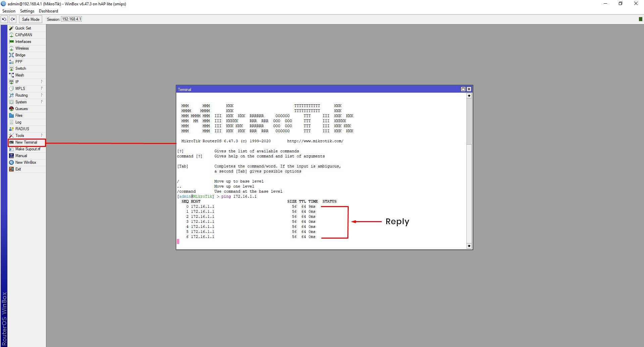Expand the Tools submenu arrow
644x347 pixels.
pyautogui.click(x=42, y=135)
